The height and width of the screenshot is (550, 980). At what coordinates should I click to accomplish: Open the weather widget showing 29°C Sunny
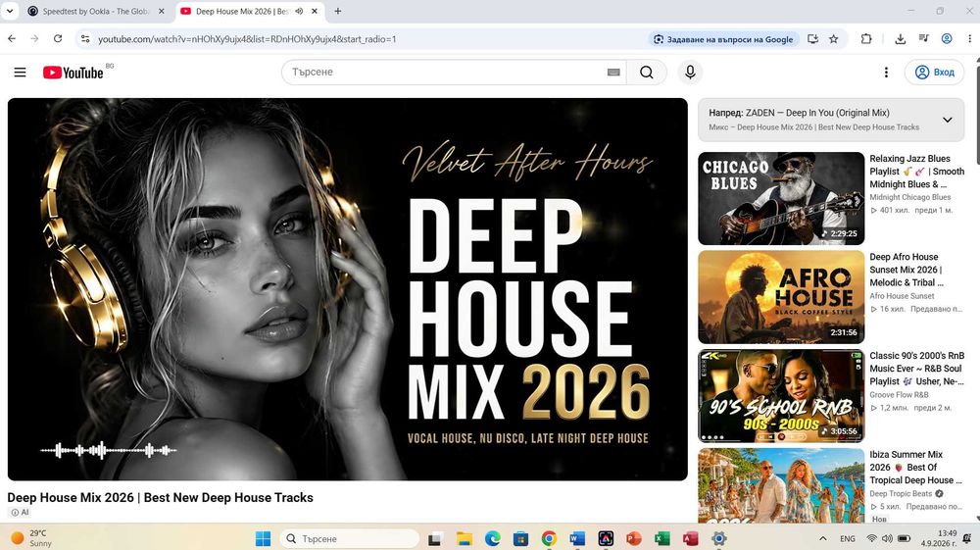[x=32, y=538]
